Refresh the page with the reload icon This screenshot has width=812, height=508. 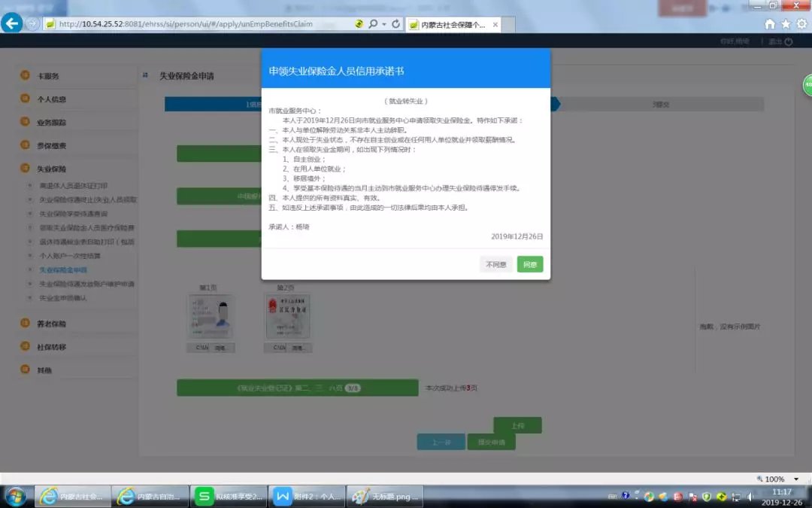(x=395, y=24)
